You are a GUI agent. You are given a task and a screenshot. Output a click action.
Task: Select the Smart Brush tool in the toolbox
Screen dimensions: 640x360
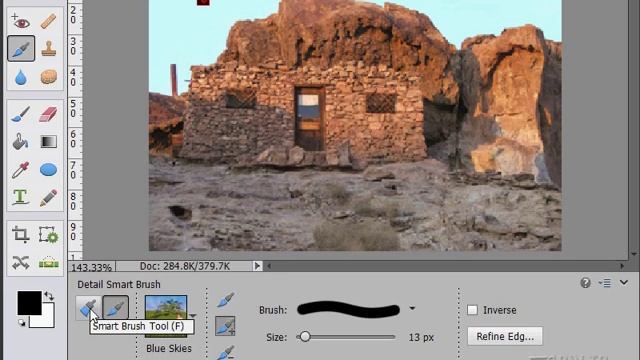tap(21, 49)
